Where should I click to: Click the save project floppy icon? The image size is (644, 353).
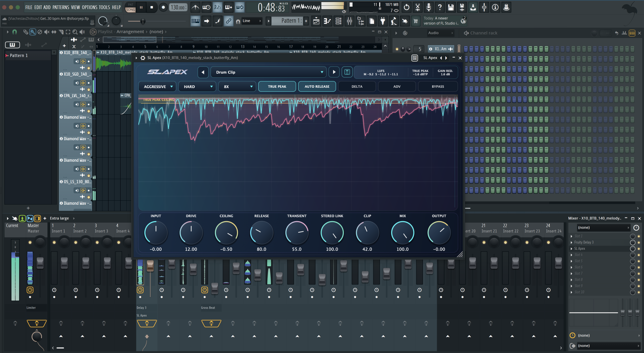[x=451, y=7]
